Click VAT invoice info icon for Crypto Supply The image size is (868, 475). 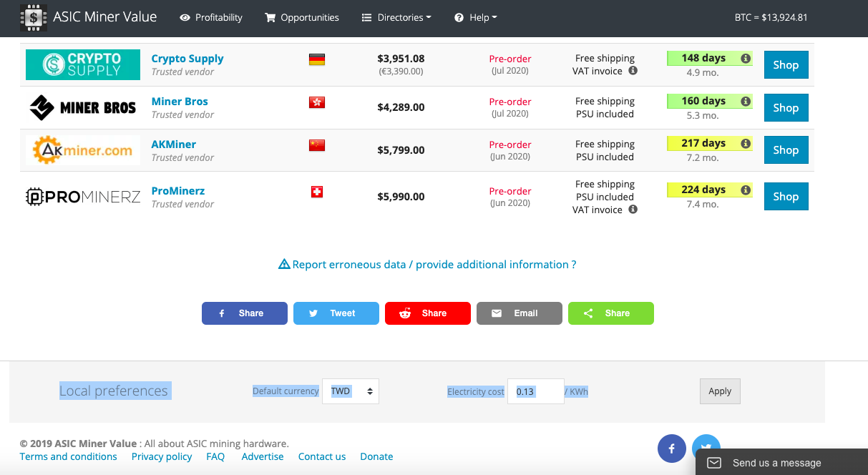633,71
